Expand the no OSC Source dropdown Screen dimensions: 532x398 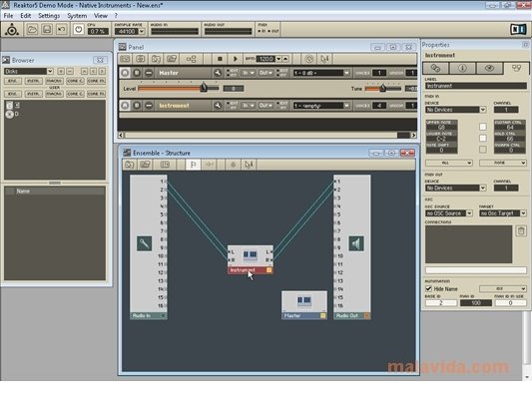[449, 213]
